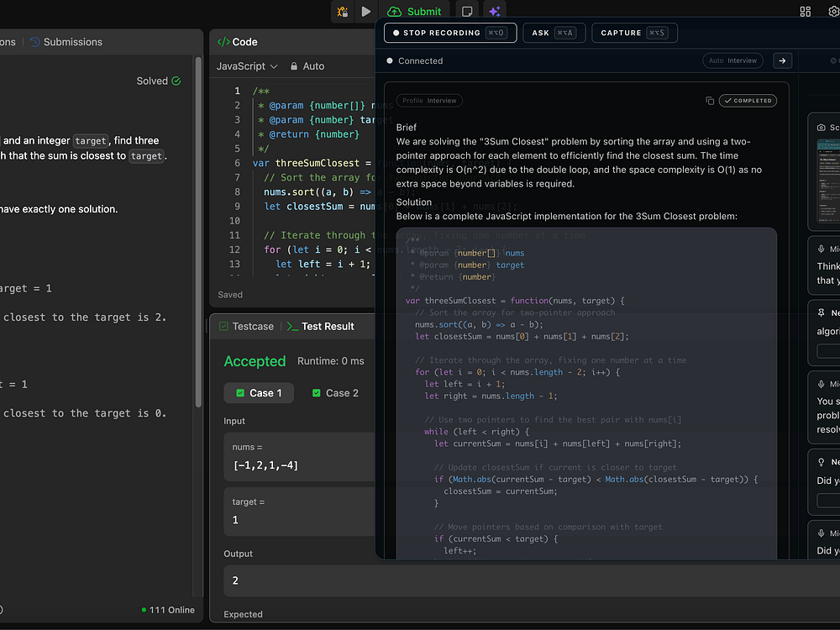
Task: Click the Stop Recording button
Action: point(449,33)
